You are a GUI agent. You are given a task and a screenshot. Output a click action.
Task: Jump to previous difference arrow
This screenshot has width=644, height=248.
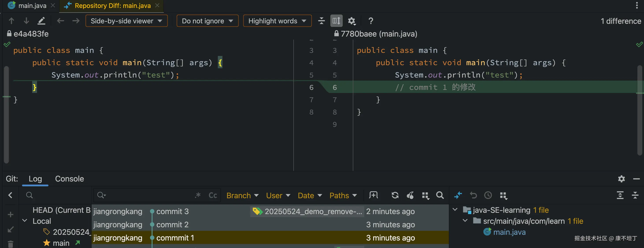point(11,21)
